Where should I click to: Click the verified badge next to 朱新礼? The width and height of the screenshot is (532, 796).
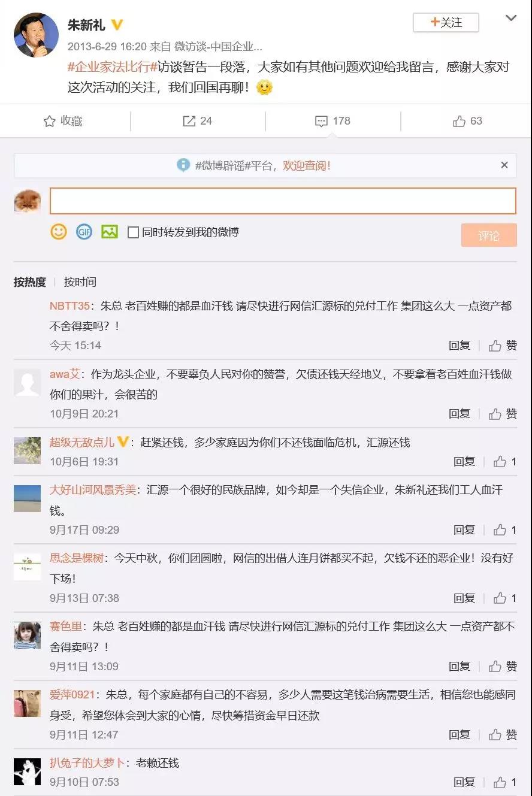tap(117, 25)
